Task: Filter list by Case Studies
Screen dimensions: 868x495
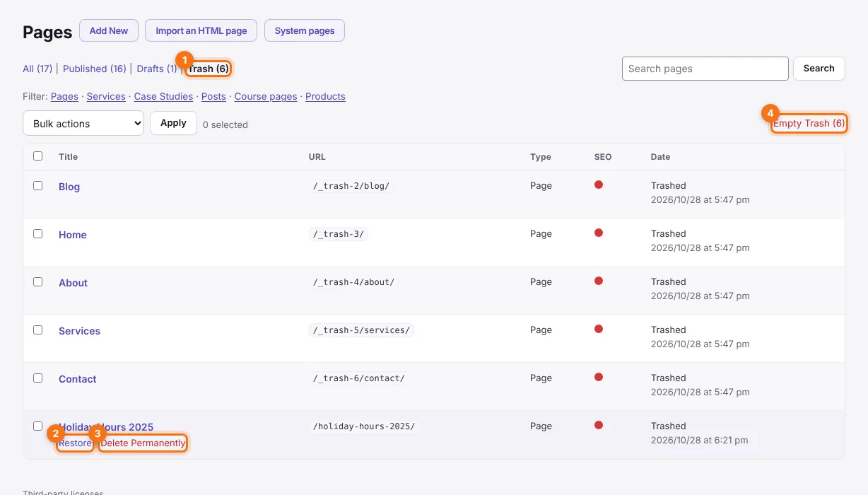Action: pos(163,96)
